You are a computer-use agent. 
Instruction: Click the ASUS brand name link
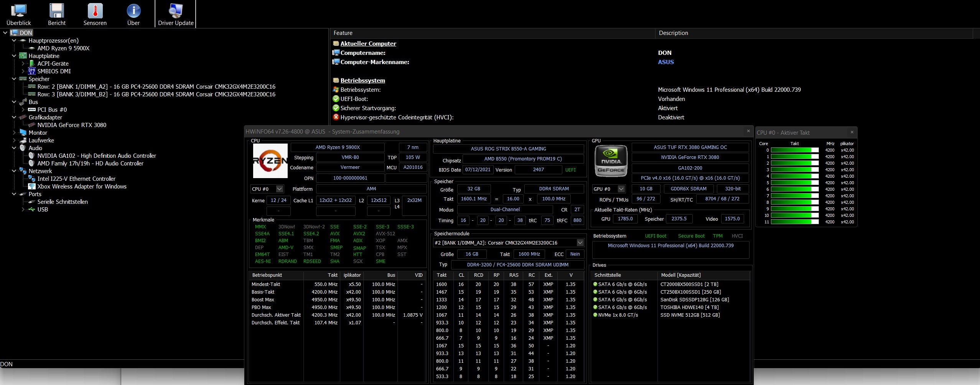point(666,62)
